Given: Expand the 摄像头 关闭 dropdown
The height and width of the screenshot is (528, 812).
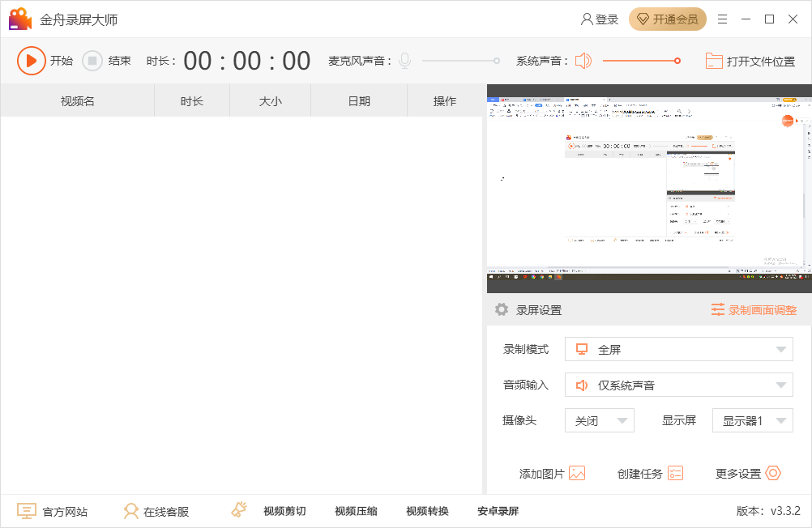Looking at the screenshot, I should (600, 420).
